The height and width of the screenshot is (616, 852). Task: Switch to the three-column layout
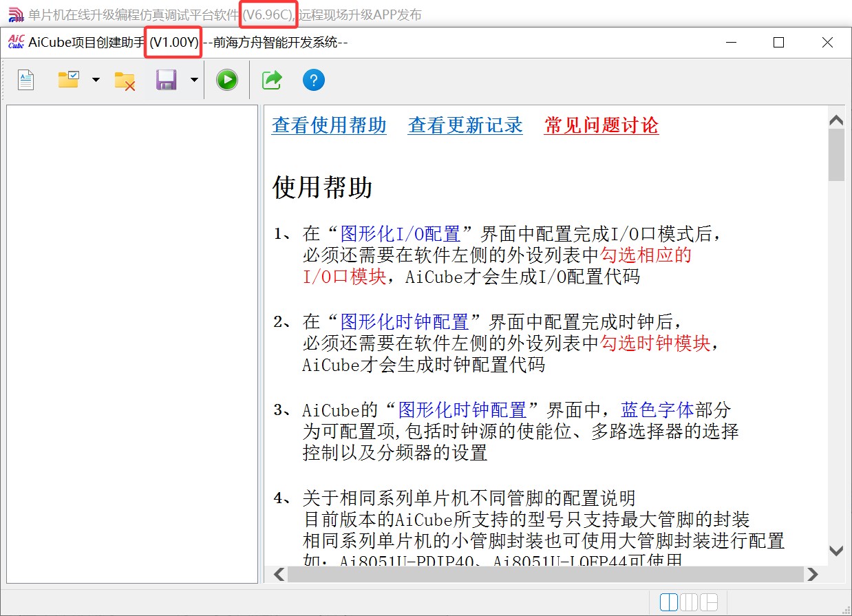(689, 602)
